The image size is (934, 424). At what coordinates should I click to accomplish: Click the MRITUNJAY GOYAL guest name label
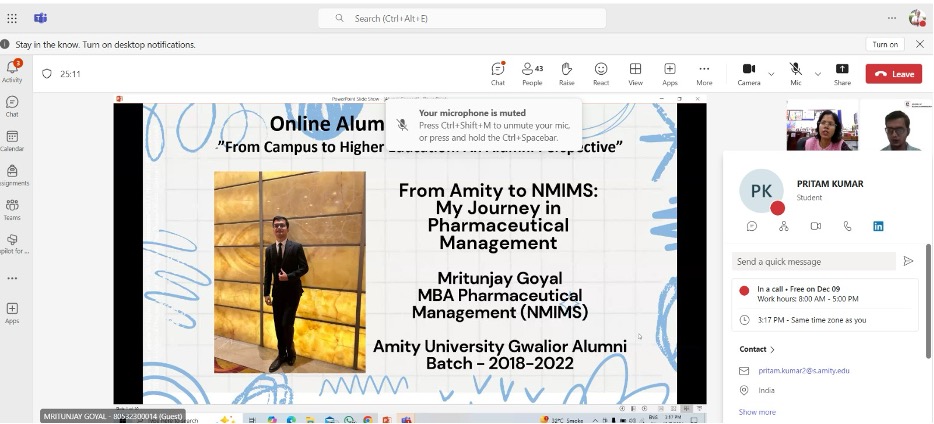coord(113,416)
